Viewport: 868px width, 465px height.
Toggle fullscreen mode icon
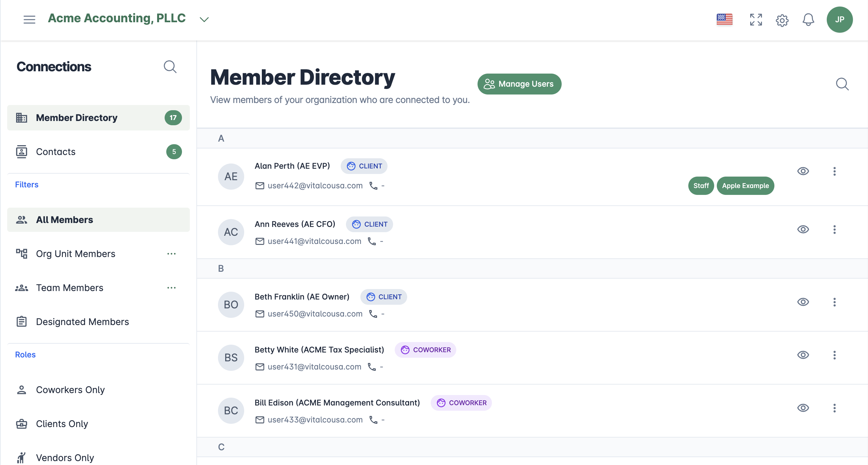tap(755, 20)
